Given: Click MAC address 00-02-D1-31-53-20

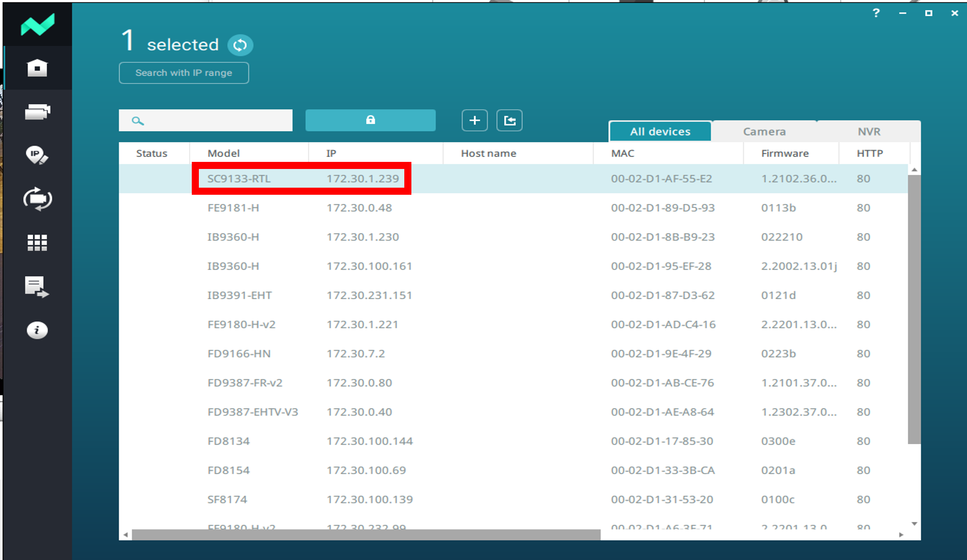Looking at the screenshot, I should pos(662,499).
